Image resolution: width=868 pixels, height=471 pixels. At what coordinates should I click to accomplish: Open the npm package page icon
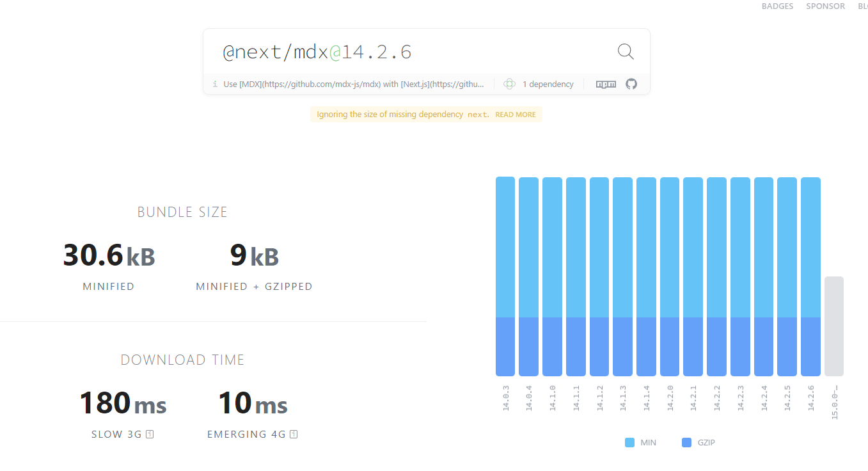click(606, 84)
